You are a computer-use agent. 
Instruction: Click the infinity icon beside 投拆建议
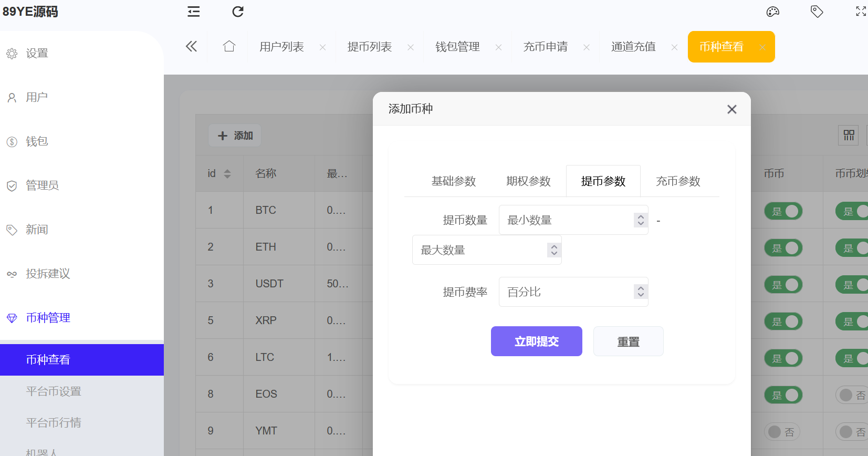point(12,274)
